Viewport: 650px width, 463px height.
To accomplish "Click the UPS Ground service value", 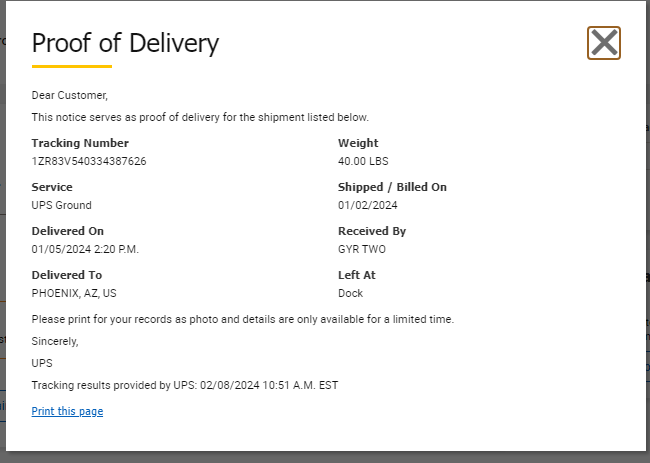I will point(61,205).
